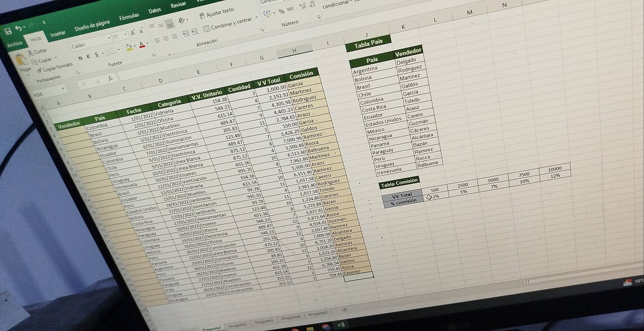Toggle italic formatting with K button
Screen dimensions: 644x331
click(88, 57)
